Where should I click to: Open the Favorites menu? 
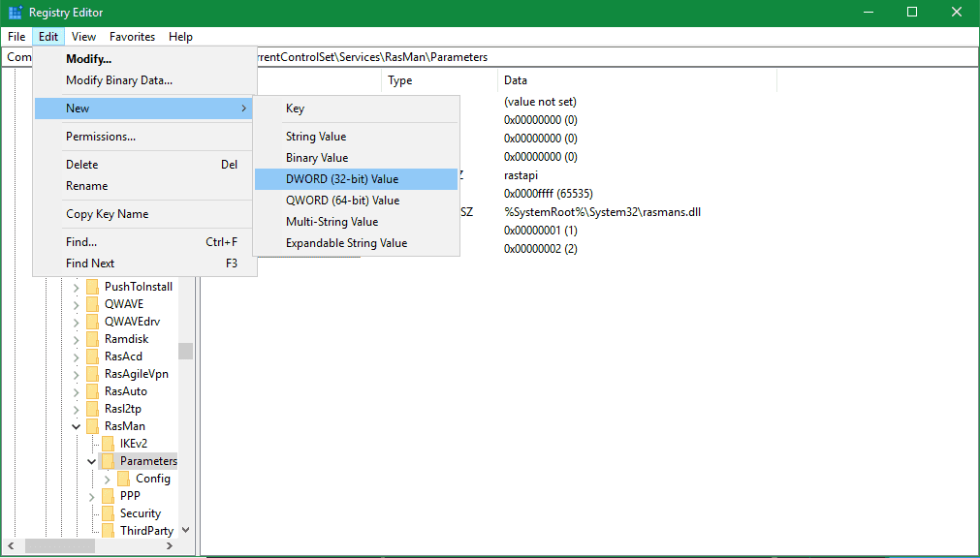pos(132,37)
